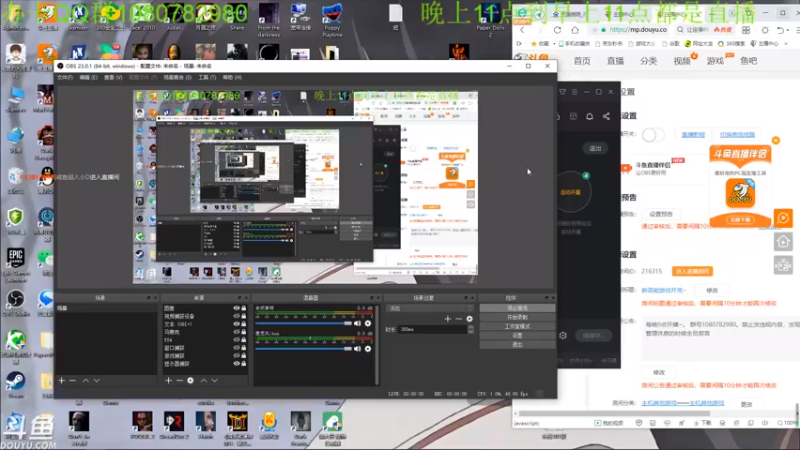Screen dimensions: 800x450
Task: Remove the selected scene with the minus icon
Action: (72, 381)
